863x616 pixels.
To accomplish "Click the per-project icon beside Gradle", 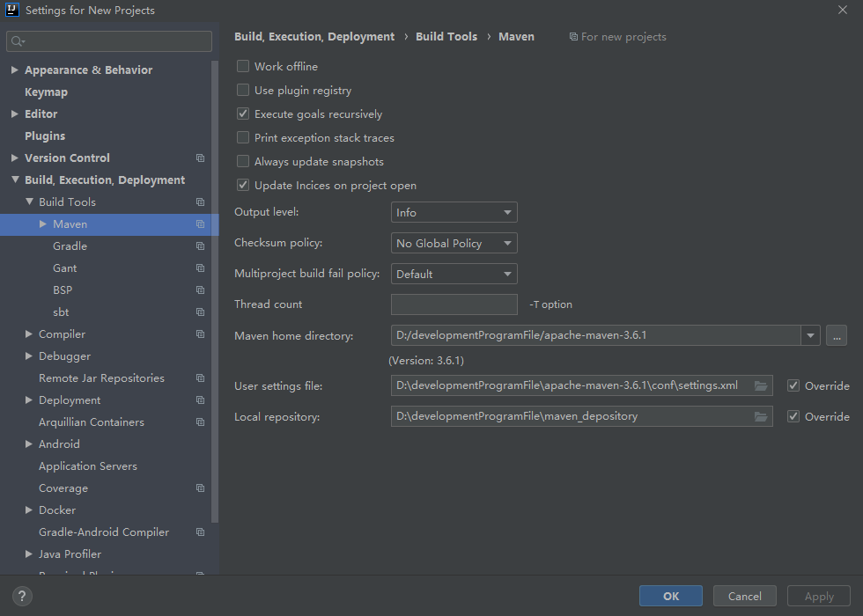I will (201, 246).
